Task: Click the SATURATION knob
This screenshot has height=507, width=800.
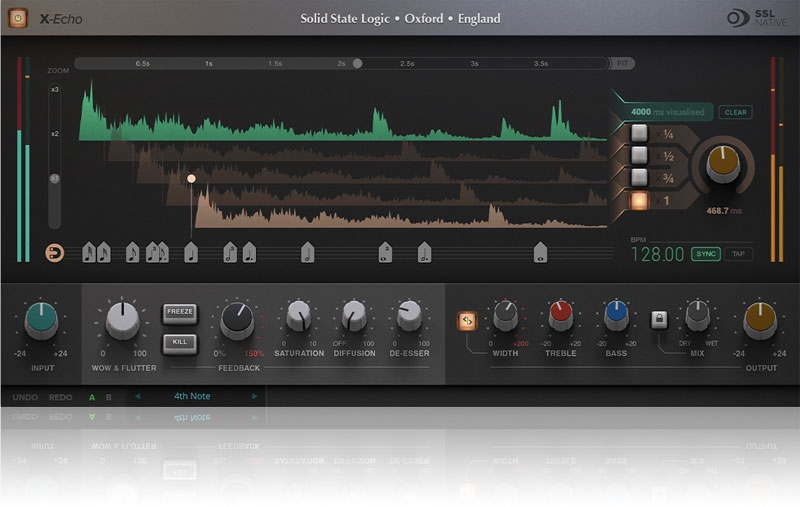Action: click(x=299, y=316)
